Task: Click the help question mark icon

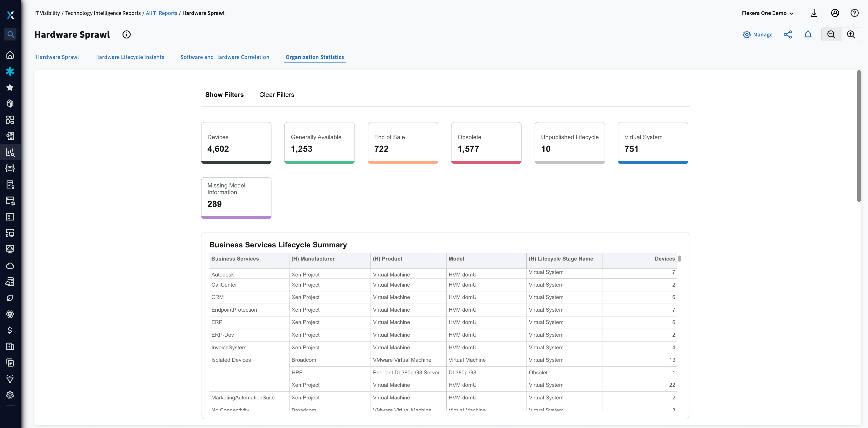Action: pyautogui.click(x=854, y=13)
